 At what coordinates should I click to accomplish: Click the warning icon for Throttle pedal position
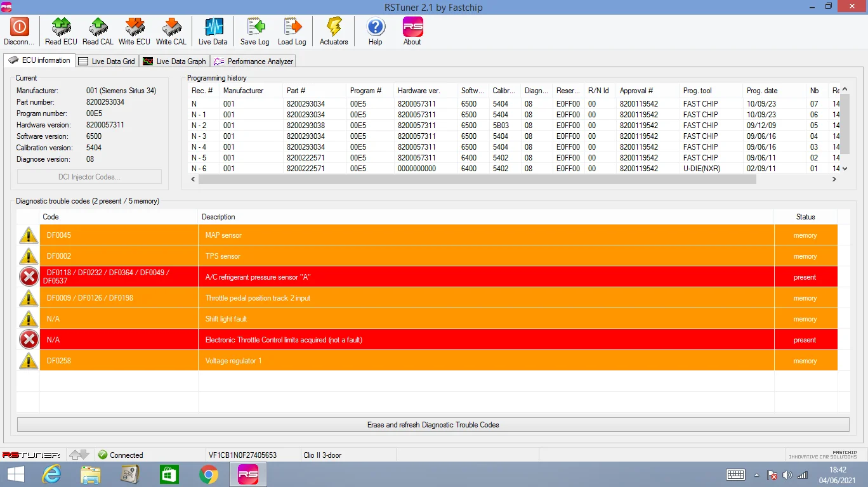(x=29, y=298)
